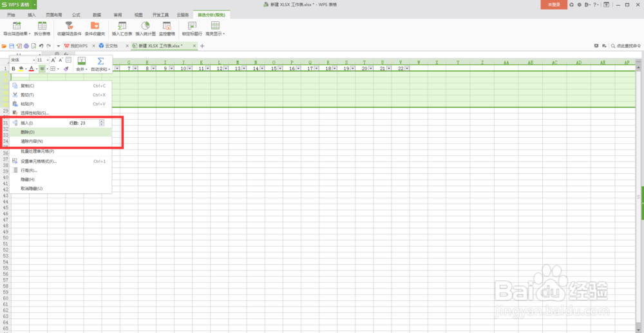
Task: Click the print preview icon in quick toolbar
Action: [x=33, y=46]
